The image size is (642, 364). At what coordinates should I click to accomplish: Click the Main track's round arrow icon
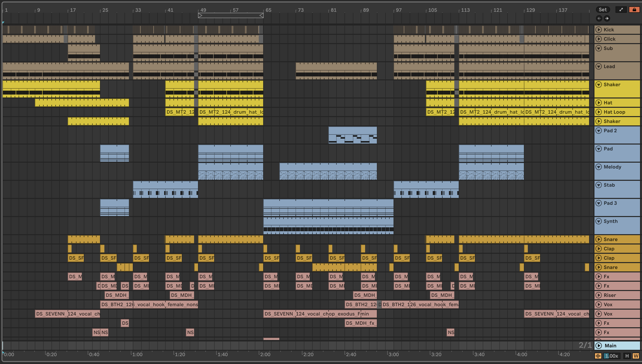pyautogui.click(x=598, y=345)
